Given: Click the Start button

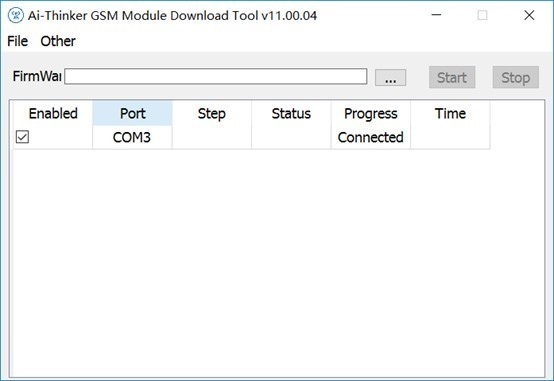Looking at the screenshot, I should point(452,77).
